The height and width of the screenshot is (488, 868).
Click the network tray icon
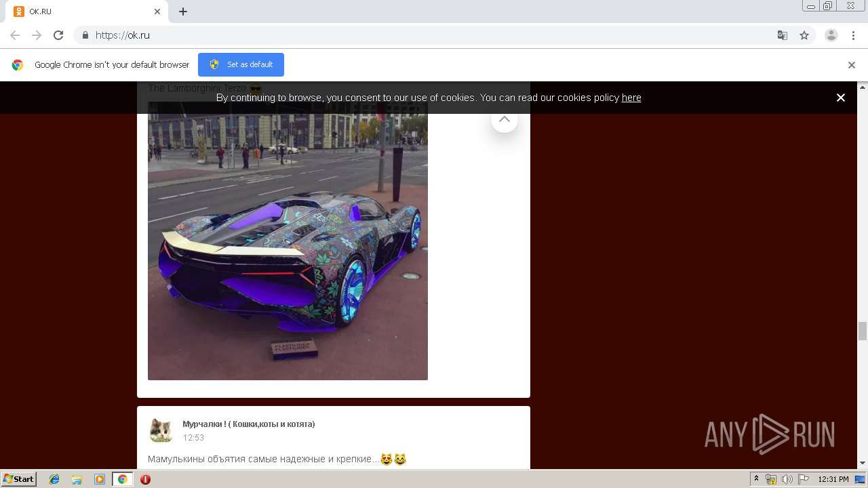point(771,479)
